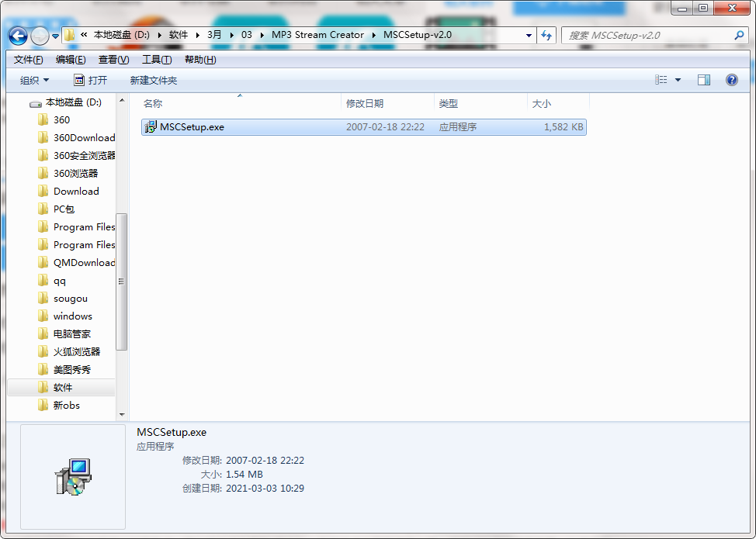Open the 编辑(E) menu
The height and width of the screenshot is (539, 756).
point(71,59)
